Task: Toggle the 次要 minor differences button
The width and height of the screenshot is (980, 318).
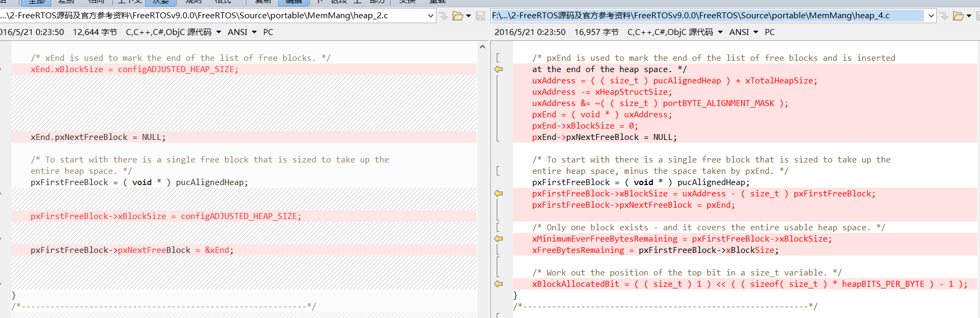Action: pos(160,2)
